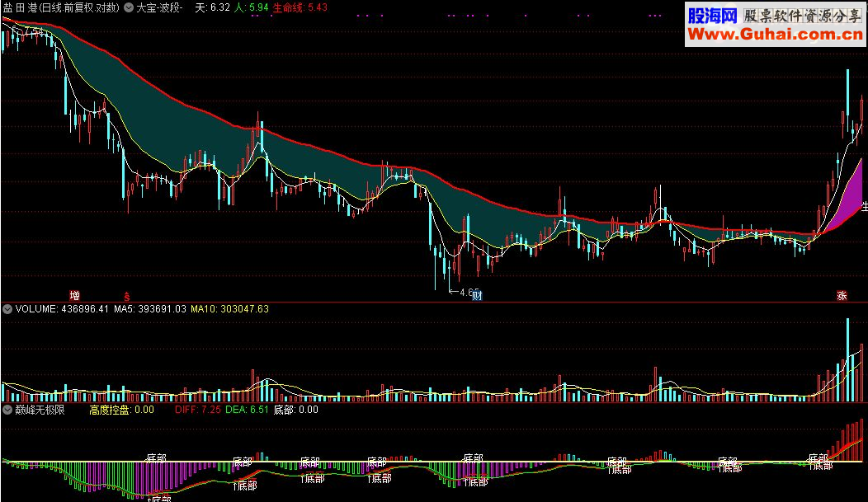Click the VOLUME: 436896.41 readout
Image resolution: width=868 pixels, height=502 pixels.
[x=62, y=309]
